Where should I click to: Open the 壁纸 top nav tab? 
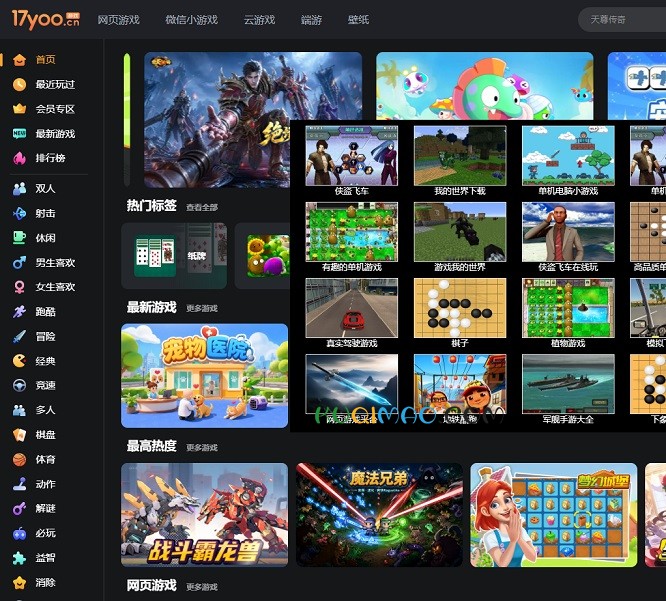(358, 20)
